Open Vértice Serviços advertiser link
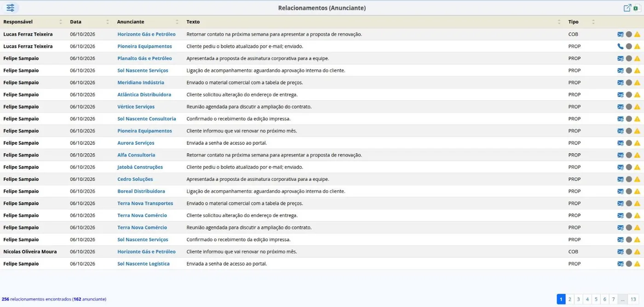Screen dimensions: 644x307 (136, 107)
